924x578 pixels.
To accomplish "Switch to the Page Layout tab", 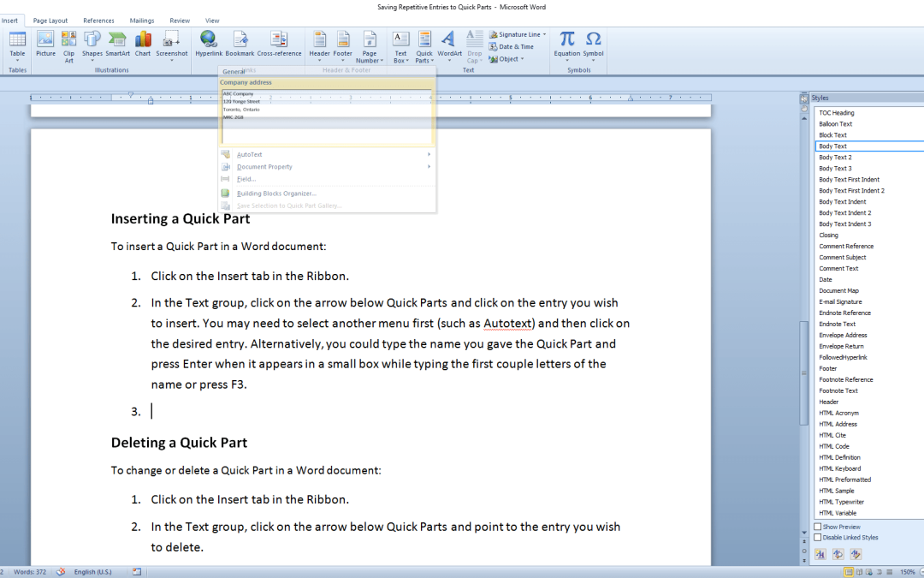I will [50, 21].
